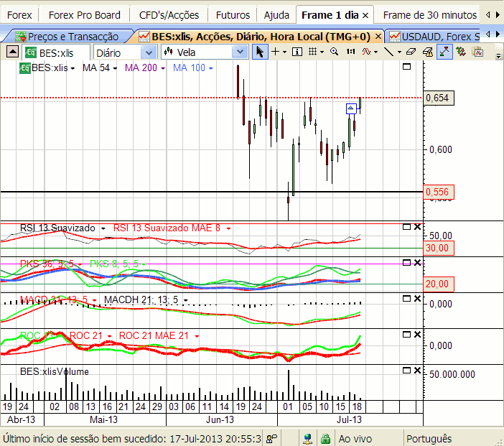Image resolution: width=504 pixels, height=446 pixels.
Task: Open Preços e Transacção sub-tab
Action: pos(67,37)
